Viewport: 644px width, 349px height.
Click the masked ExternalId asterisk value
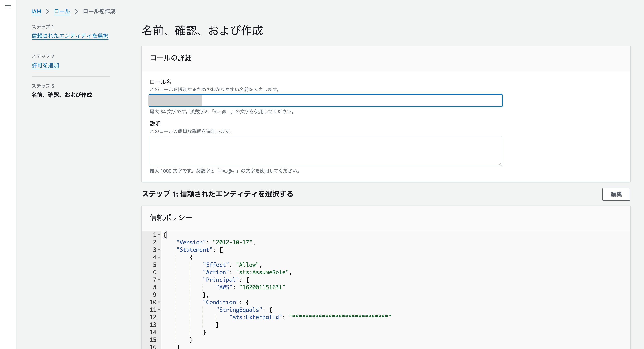pyautogui.click(x=340, y=317)
